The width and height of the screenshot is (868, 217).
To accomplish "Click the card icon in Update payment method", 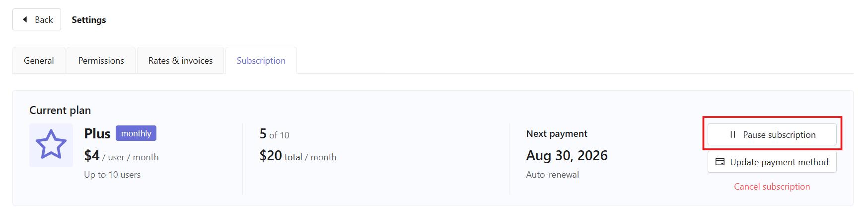I will coord(720,162).
